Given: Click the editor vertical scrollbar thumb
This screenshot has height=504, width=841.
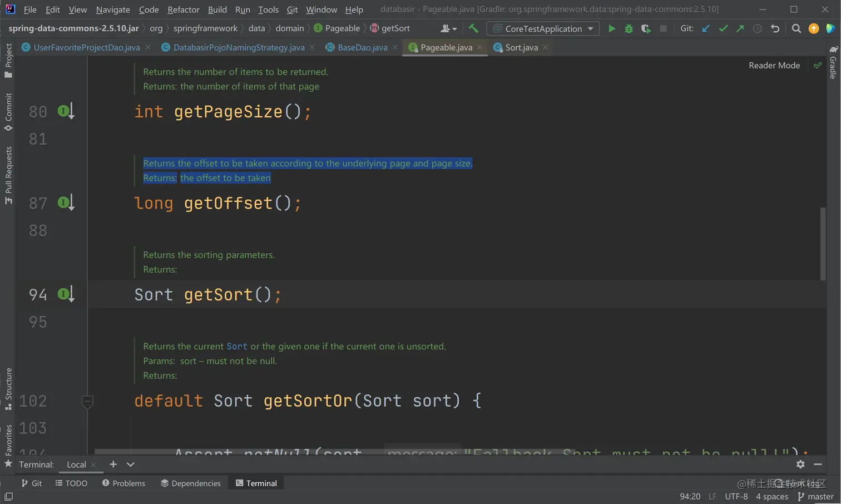Looking at the screenshot, I should click(x=823, y=244).
